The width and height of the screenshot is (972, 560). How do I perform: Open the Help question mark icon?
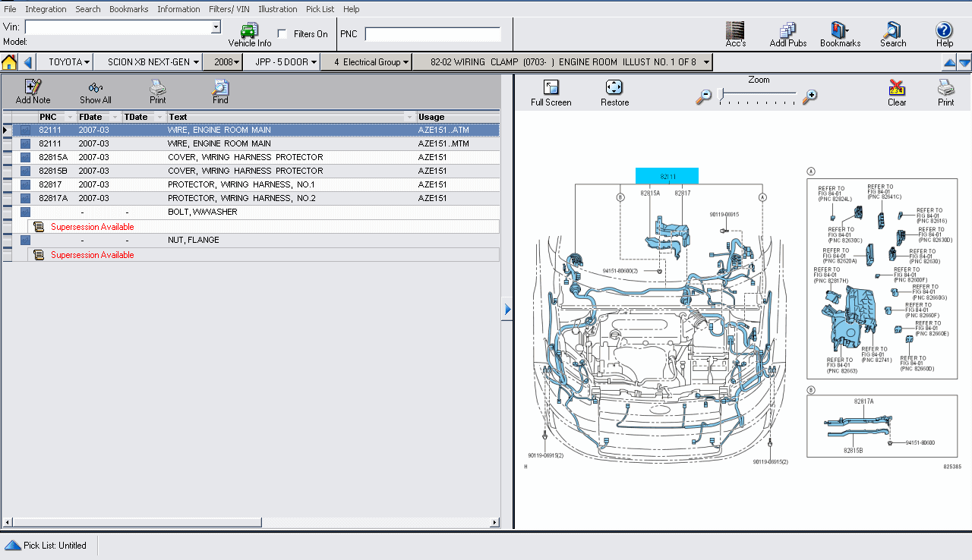coord(944,30)
